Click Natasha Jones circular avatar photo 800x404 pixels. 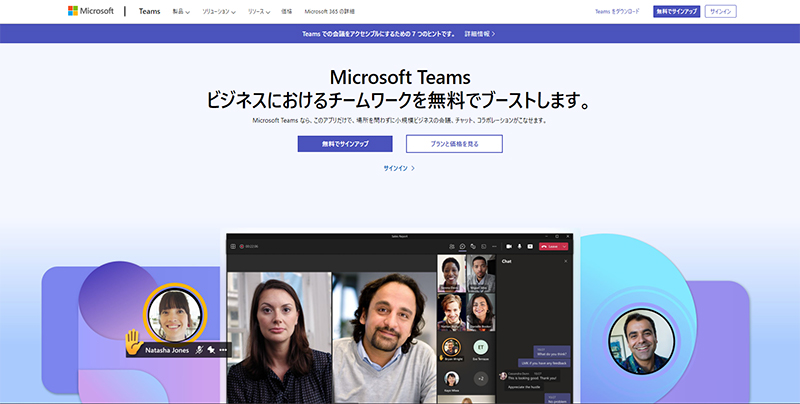[174, 315]
